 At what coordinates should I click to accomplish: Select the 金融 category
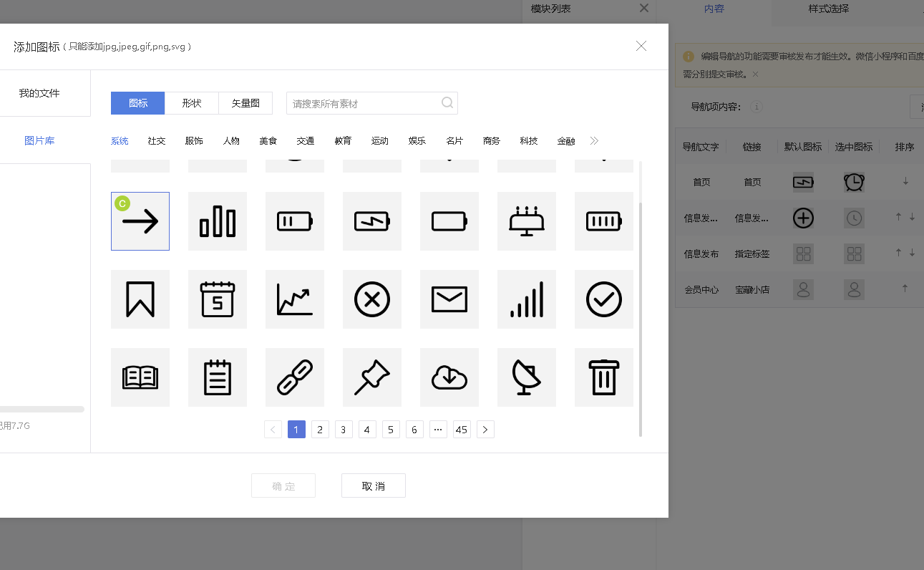coord(566,141)
